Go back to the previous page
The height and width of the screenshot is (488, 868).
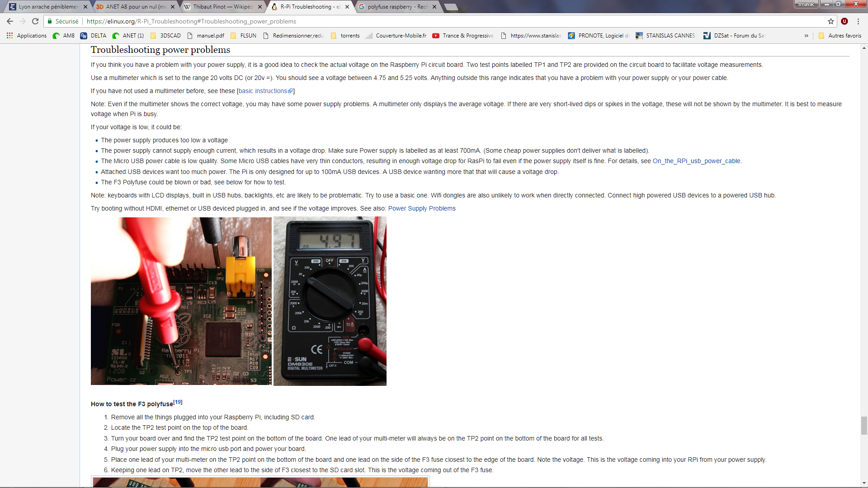(10, 21)
